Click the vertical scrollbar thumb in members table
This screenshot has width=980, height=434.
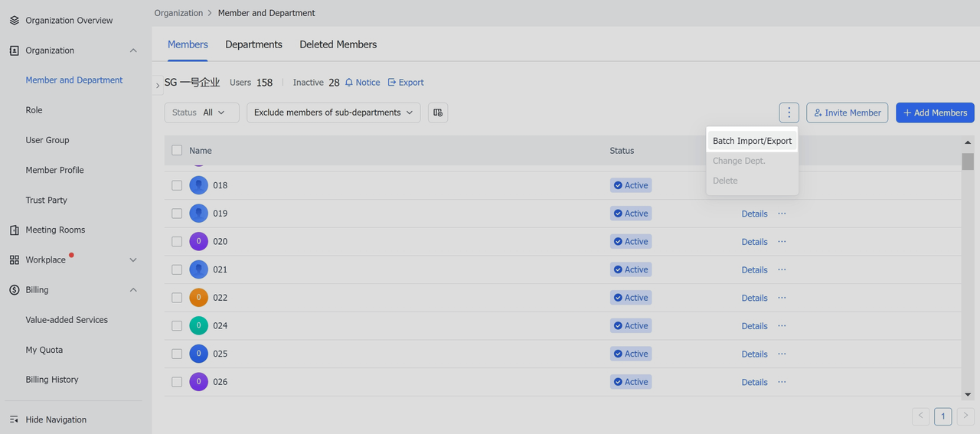(x=968, y=162)
